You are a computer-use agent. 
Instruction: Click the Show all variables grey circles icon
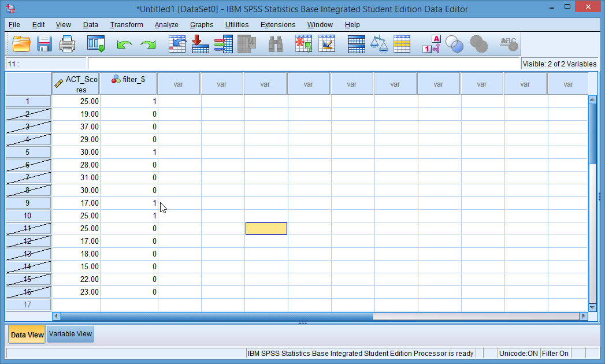coord(479,44)
